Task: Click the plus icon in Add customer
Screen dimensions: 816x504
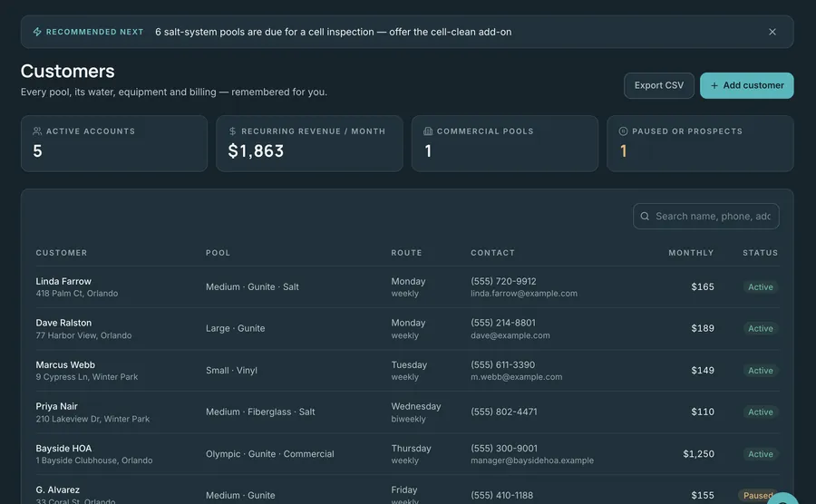Action: click(714, 85)
